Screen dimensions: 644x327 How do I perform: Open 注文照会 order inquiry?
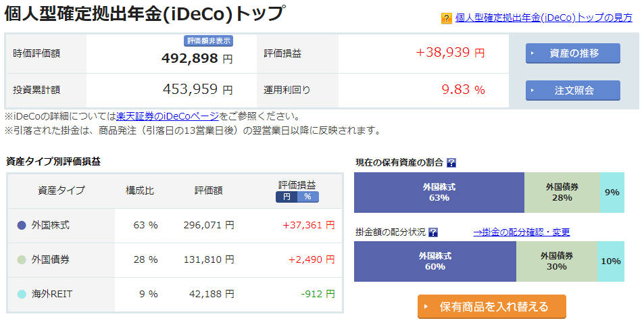pos(572,90)
